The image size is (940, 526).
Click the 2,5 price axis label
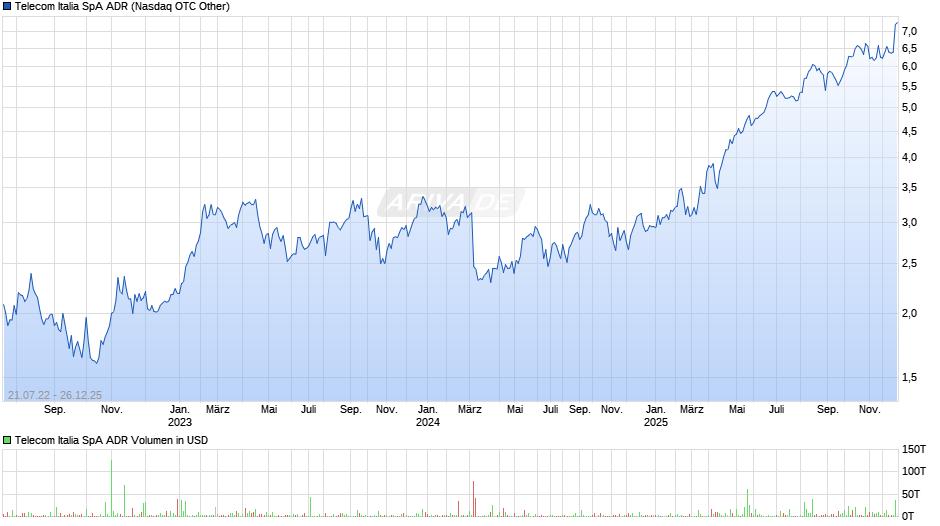tap(909, 264)
